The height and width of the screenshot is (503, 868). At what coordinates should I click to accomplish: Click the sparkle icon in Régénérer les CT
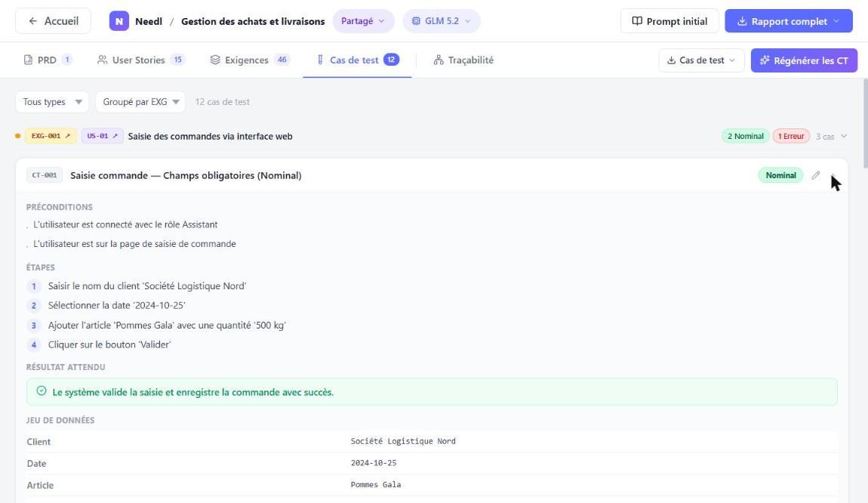tap(765, 60)
